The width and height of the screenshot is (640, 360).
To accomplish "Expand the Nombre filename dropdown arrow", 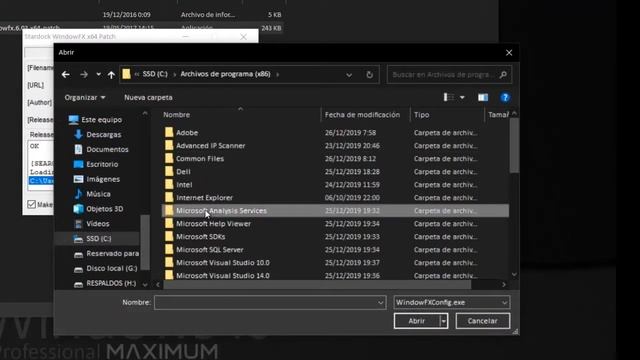I will tap(380, 302).
